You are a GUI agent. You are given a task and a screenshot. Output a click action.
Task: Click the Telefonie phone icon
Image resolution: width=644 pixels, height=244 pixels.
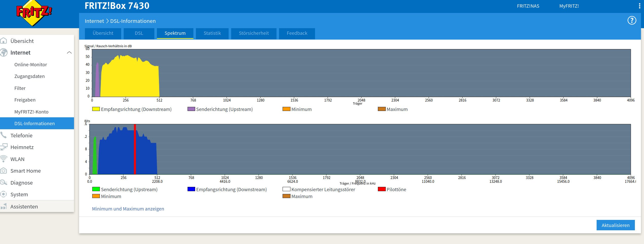coord(3,135)
